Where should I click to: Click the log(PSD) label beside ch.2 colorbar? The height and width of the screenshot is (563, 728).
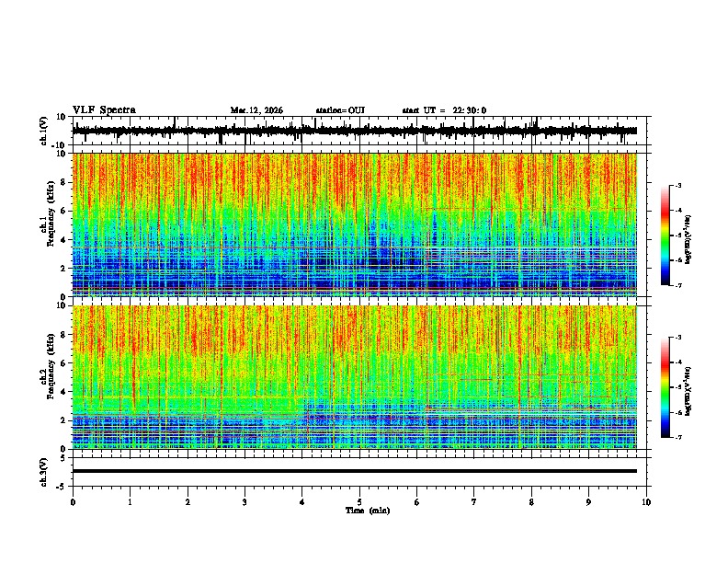(688, 391)
